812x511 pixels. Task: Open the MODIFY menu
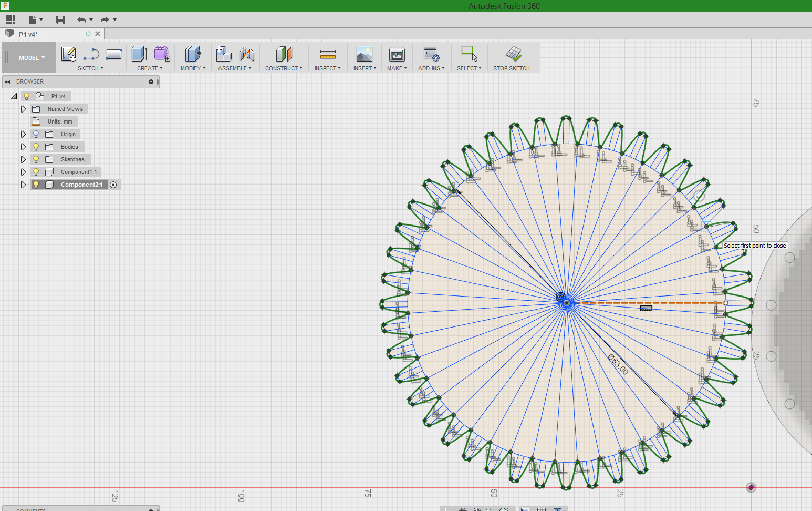(193, 68)
